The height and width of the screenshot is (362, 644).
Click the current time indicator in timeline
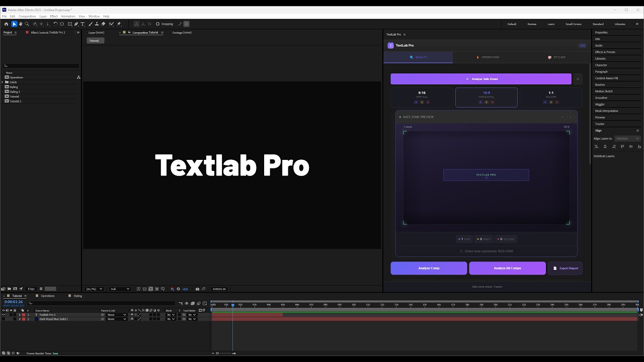232,305
